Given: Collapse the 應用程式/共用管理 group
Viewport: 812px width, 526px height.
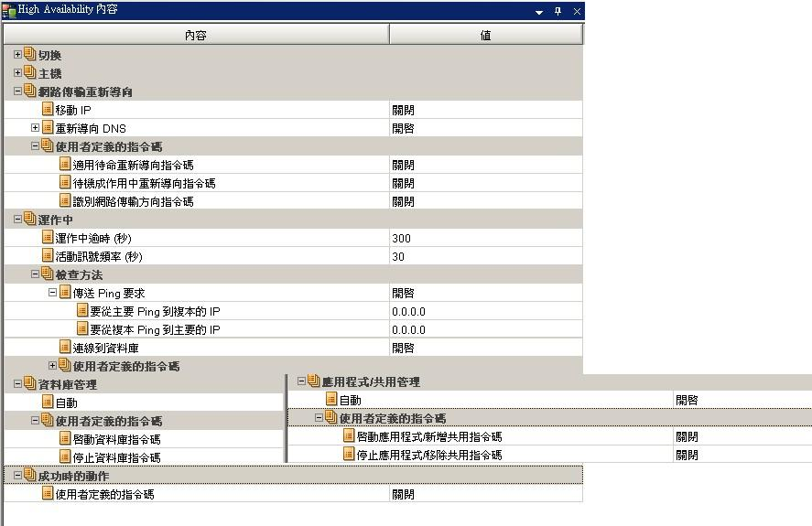Looking at the screenshot, I should (x=301, y=381).
